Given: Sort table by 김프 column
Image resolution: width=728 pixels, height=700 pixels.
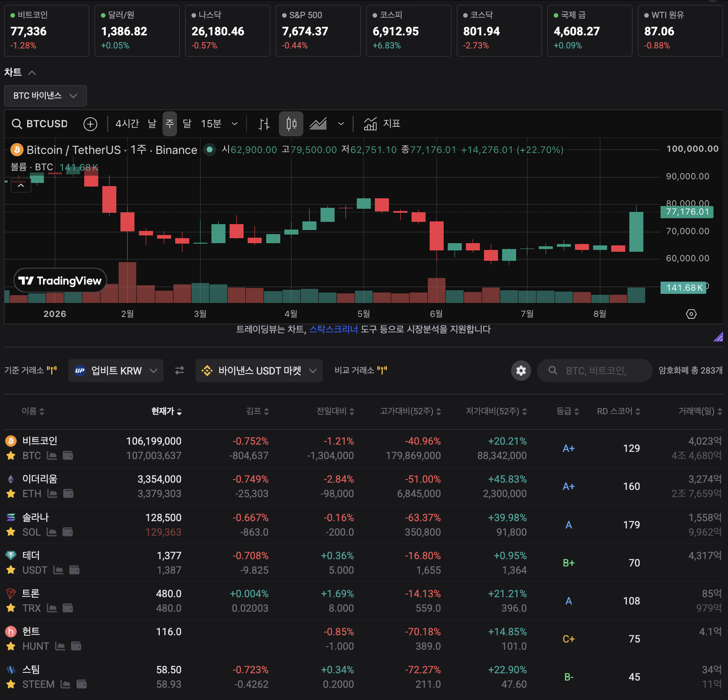Looking at the screenshot, I should tap(257, 411).
